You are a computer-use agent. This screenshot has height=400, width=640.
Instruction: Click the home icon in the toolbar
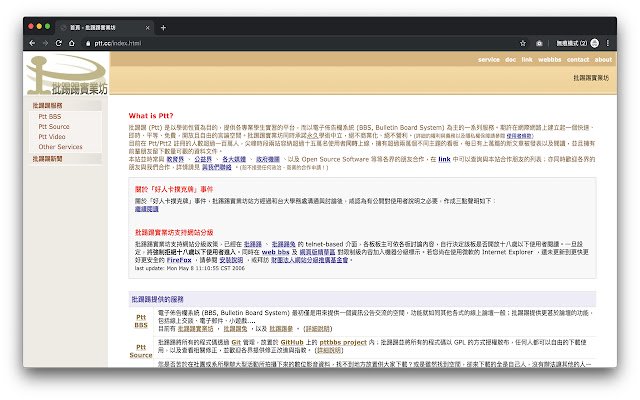(x=71, y=43)
